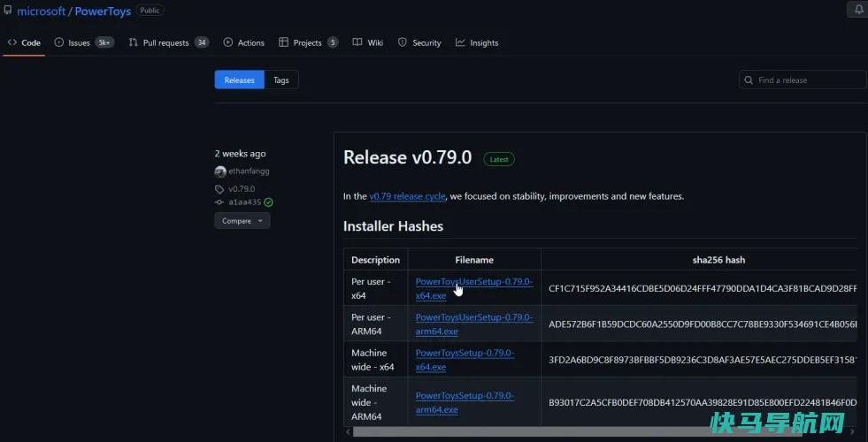Click the search magnifier icon
The width and height of the screenshot is (868, 442).
[x=749, y=80]
